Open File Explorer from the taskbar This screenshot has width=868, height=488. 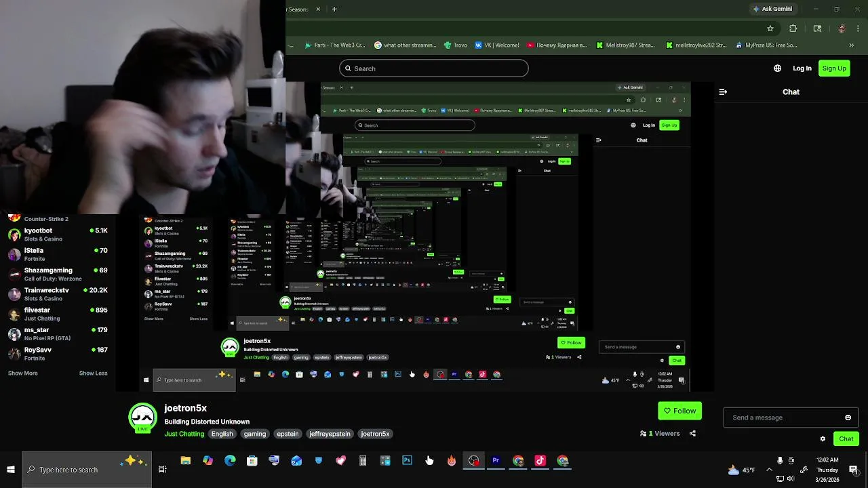point(185,461)
